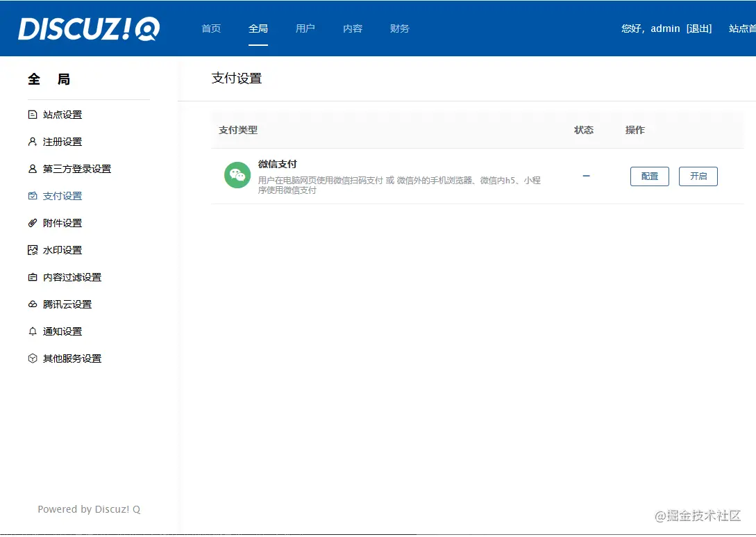Viewport: 756px width, 537px height.
Task: Click the 内容过滤设置 icon
Action: click(x=33, y=277)
